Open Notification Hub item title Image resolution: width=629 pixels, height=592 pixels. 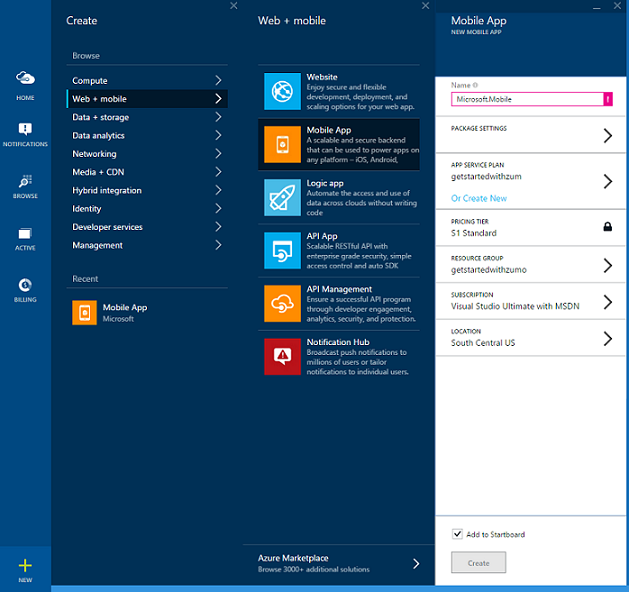338,342
